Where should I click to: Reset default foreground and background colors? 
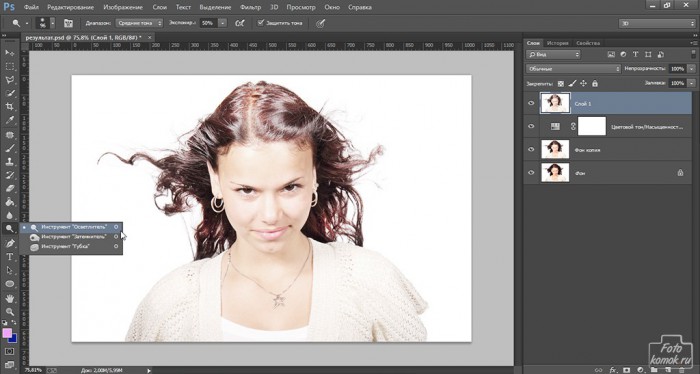click(x=5, y=322)
